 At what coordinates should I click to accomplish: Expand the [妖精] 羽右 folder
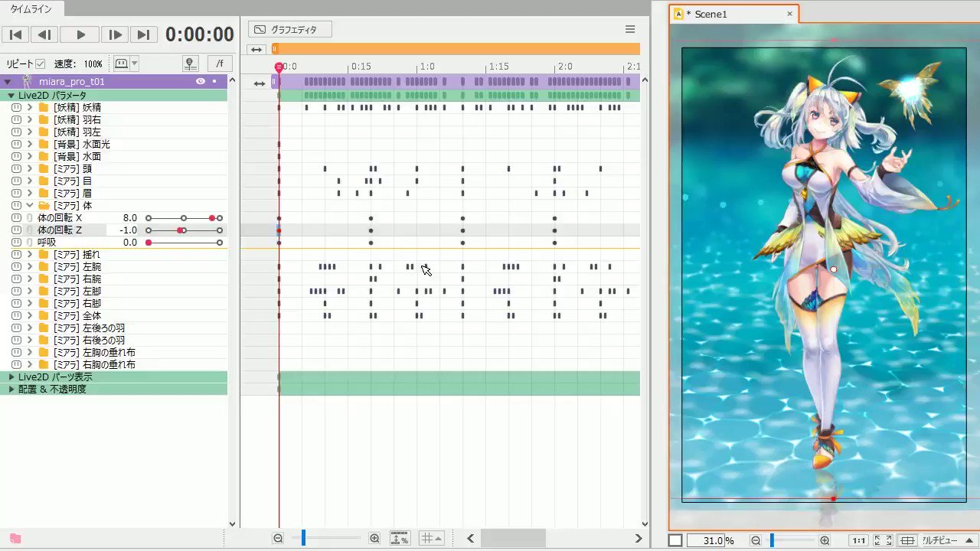click(29, 120)
